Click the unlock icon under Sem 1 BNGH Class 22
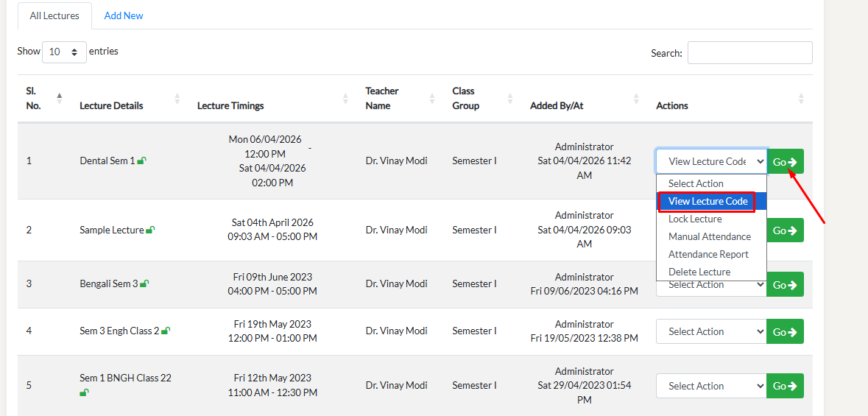The image size is (868, 416). 84,393
